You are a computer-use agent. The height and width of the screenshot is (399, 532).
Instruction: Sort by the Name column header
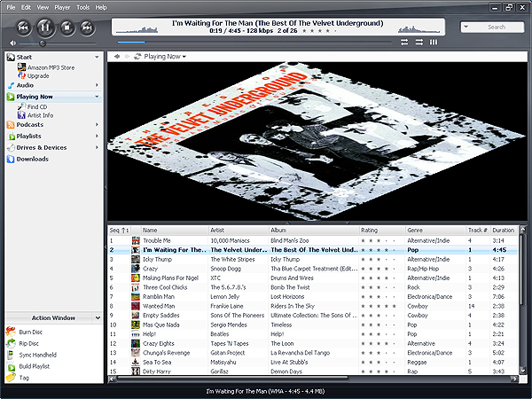175,231
